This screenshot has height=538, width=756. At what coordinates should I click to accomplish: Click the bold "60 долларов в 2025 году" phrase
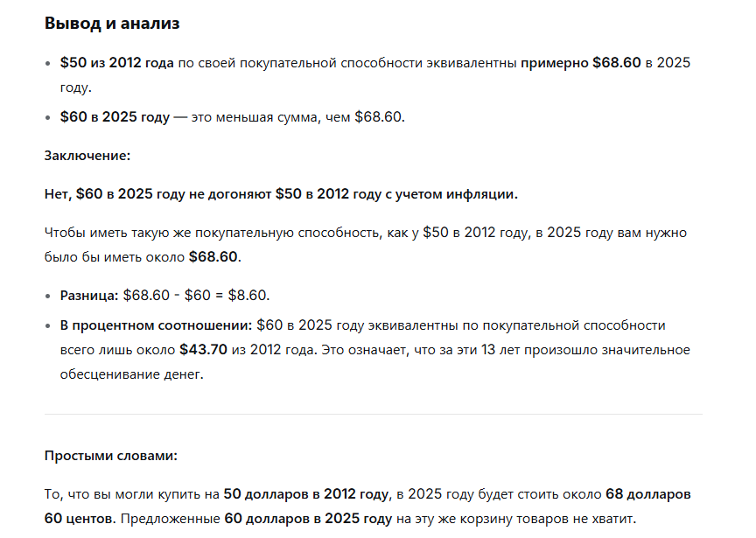point(308,518)
